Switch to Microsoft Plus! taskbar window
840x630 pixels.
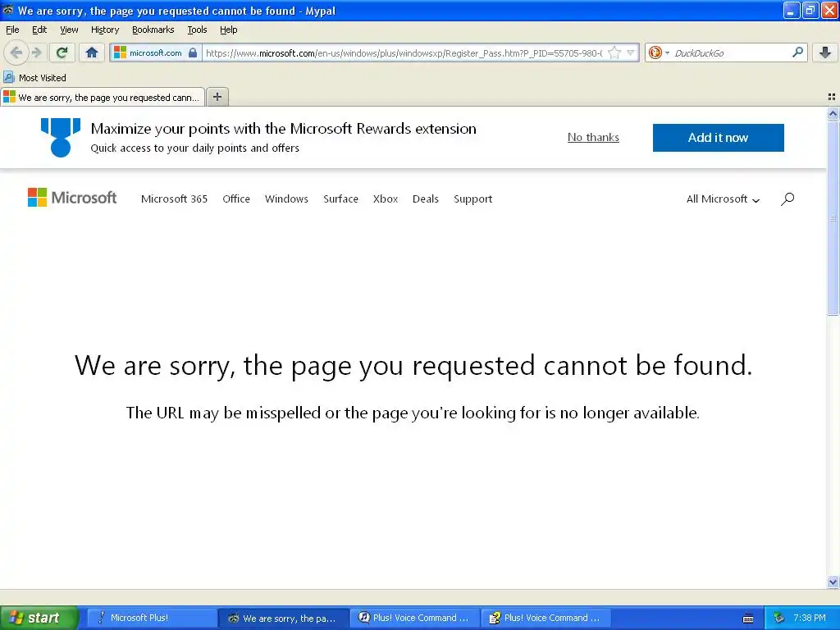click(150, 618)
